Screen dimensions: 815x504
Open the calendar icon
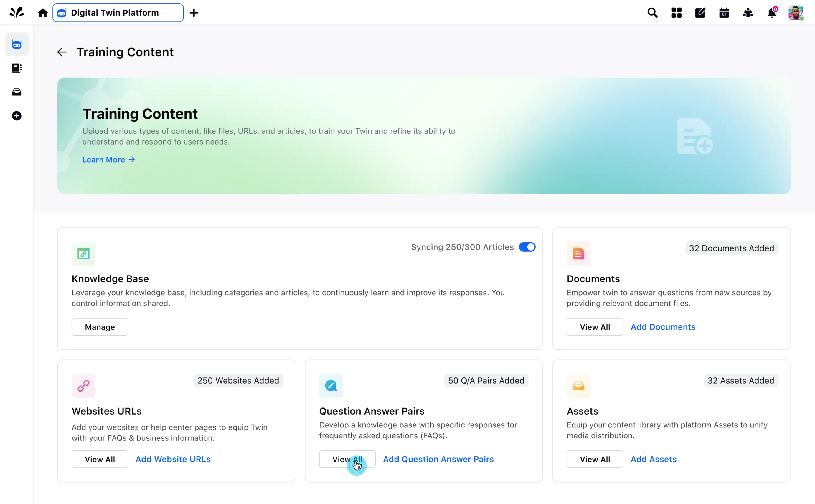coord(724,13)
